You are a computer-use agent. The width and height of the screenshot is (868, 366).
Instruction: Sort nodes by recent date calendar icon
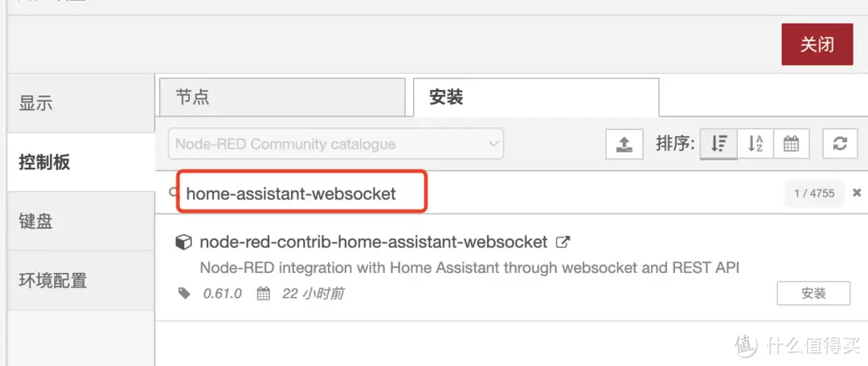791,144
